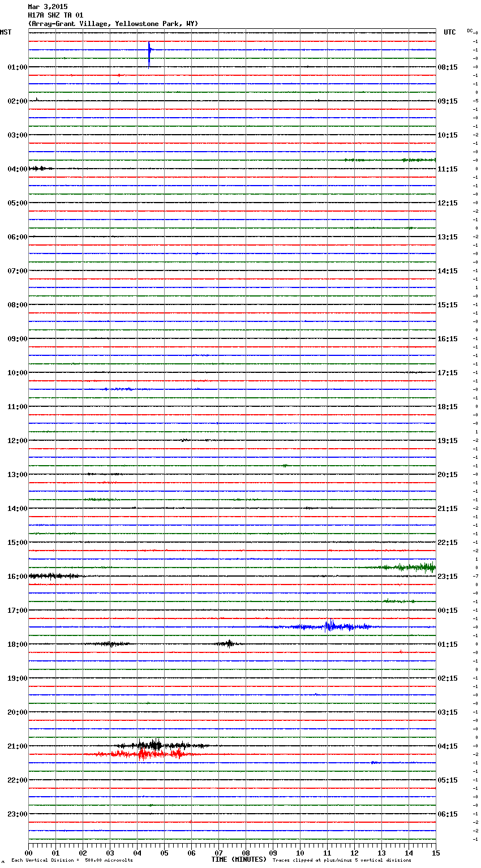Click the 00:15 UTC time label
Screen dimensions: 481x868
448,611
